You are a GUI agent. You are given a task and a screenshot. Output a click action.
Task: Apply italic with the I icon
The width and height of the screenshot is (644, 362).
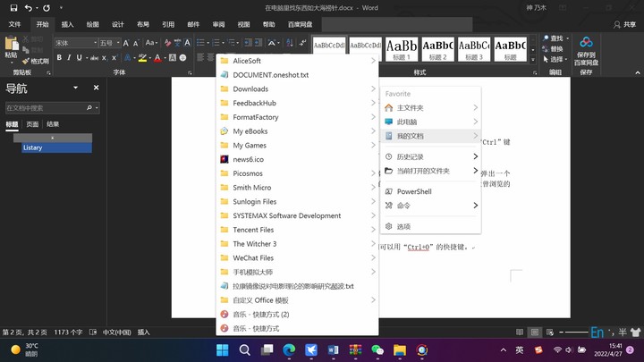70,58
